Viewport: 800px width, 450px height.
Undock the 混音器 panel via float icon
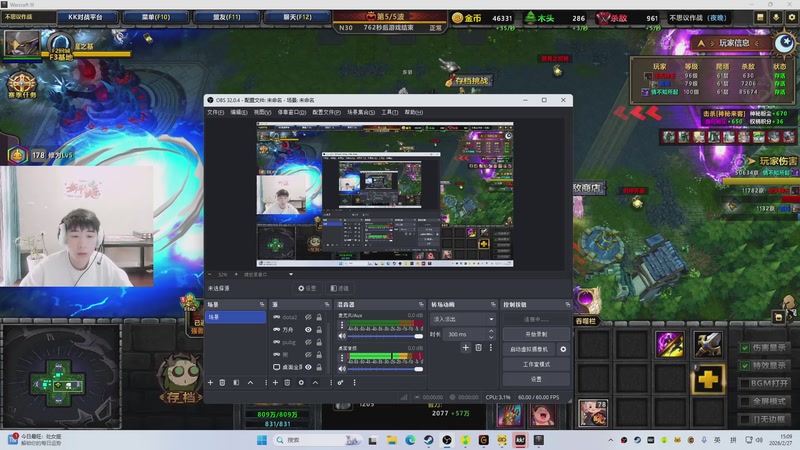(x=421, y=305)
